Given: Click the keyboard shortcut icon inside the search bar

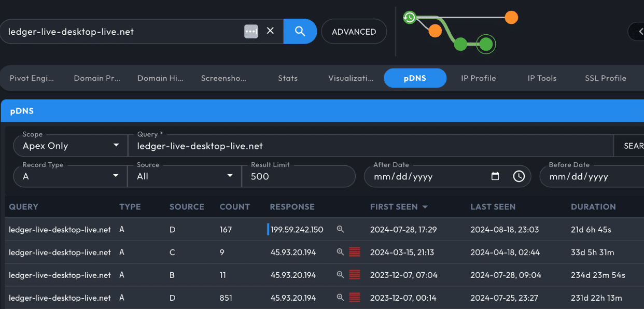Looking at the screenshot, I should tap(251, 31).
